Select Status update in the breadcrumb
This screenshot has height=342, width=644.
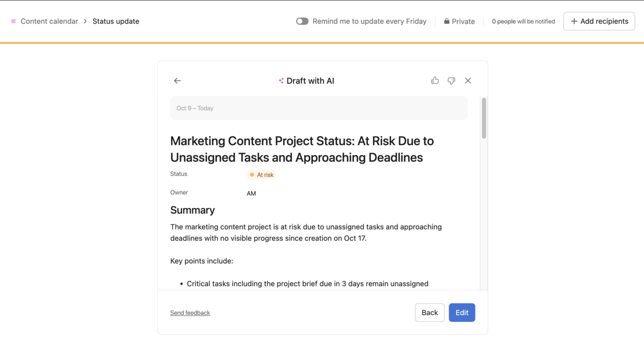[115, 21]
